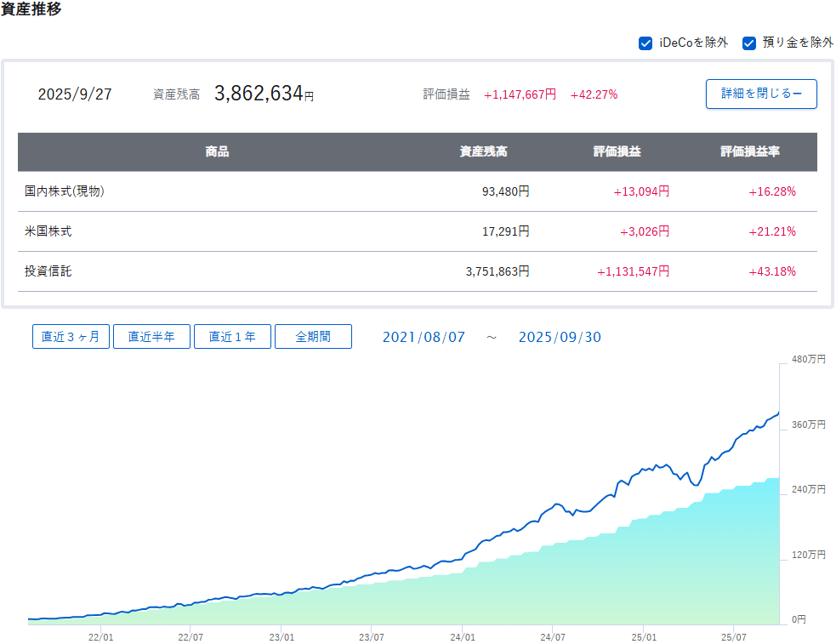
Task: Click the 2025/9/27 date in summary
Action: pos(75,94)
